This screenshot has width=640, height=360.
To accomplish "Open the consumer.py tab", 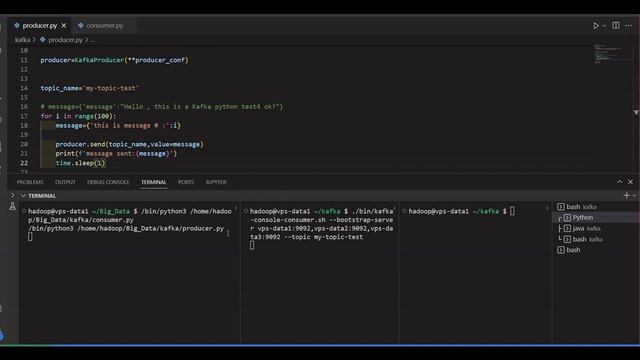I will click(104, 25).
